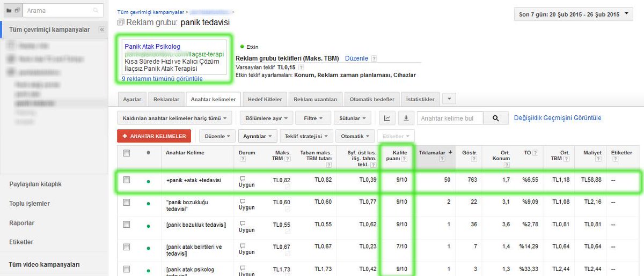
Task: Open the Ayrıntılar dropdown
Action: click(x=257, y=136)
